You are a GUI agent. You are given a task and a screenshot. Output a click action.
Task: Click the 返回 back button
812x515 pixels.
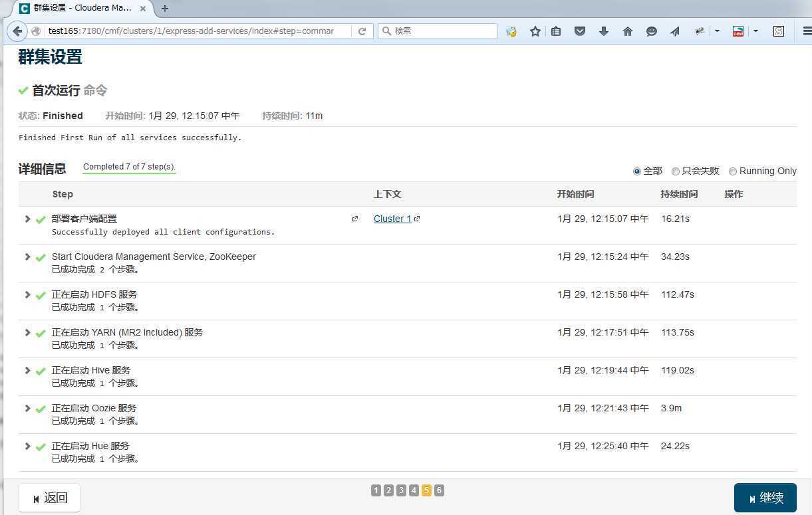point(49,498)
